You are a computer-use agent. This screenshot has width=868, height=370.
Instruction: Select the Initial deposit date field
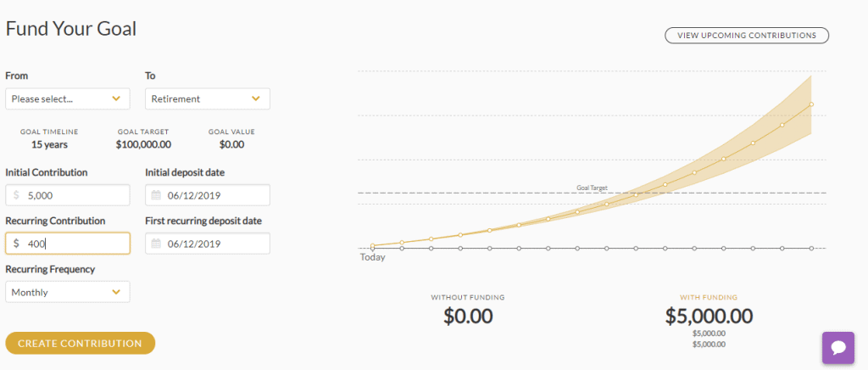click(208, 195)
